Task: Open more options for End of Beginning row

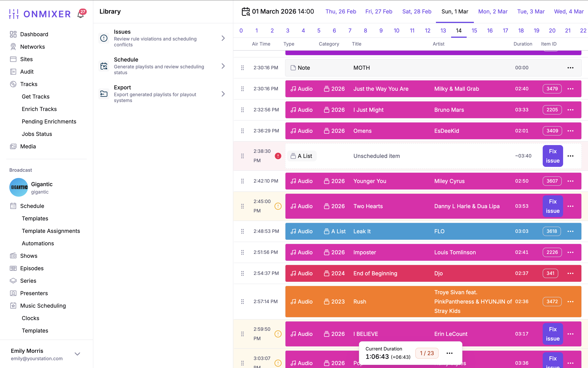Action: [570, 273]
